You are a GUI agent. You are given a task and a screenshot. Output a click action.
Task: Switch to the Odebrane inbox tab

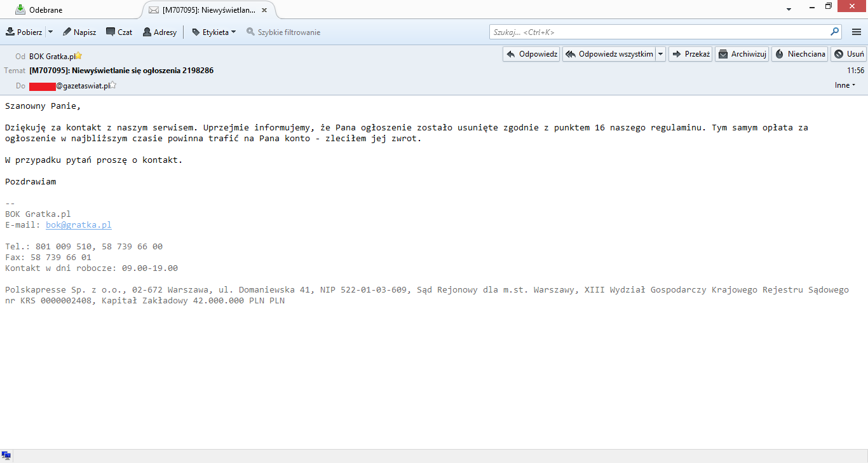click(x=46, y=10)
